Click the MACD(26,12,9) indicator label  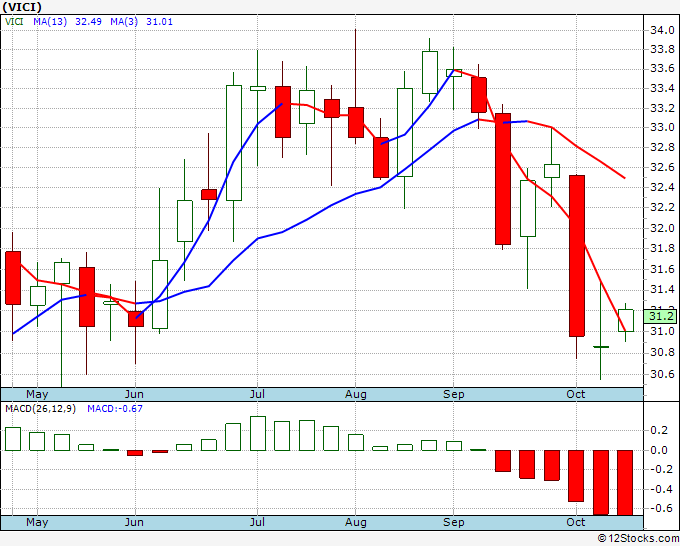[40, 409]
